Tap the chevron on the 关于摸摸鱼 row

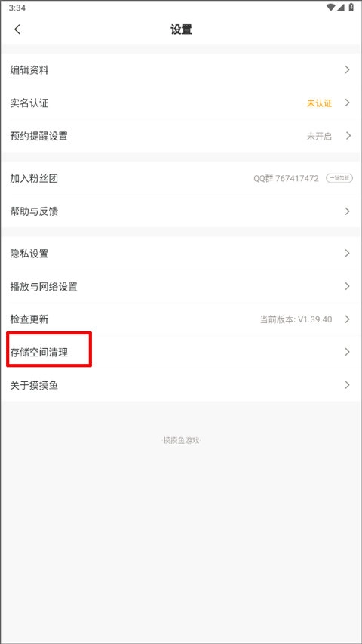coord(347,385)
